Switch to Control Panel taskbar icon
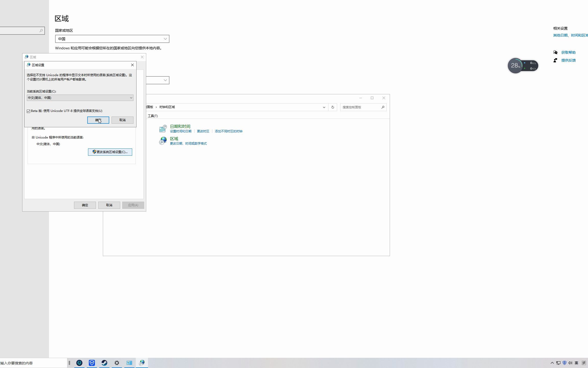 129,363
